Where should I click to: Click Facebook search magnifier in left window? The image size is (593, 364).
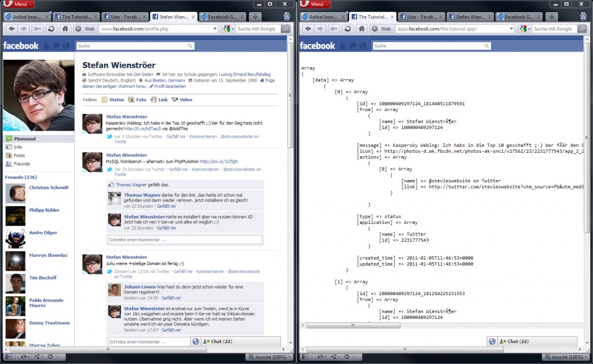[190, 46]
